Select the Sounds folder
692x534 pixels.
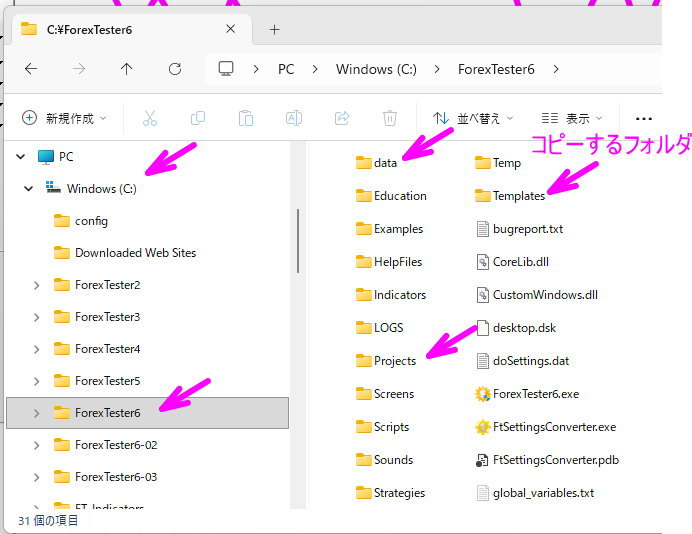pyautogui.click(x=384, y=460)
